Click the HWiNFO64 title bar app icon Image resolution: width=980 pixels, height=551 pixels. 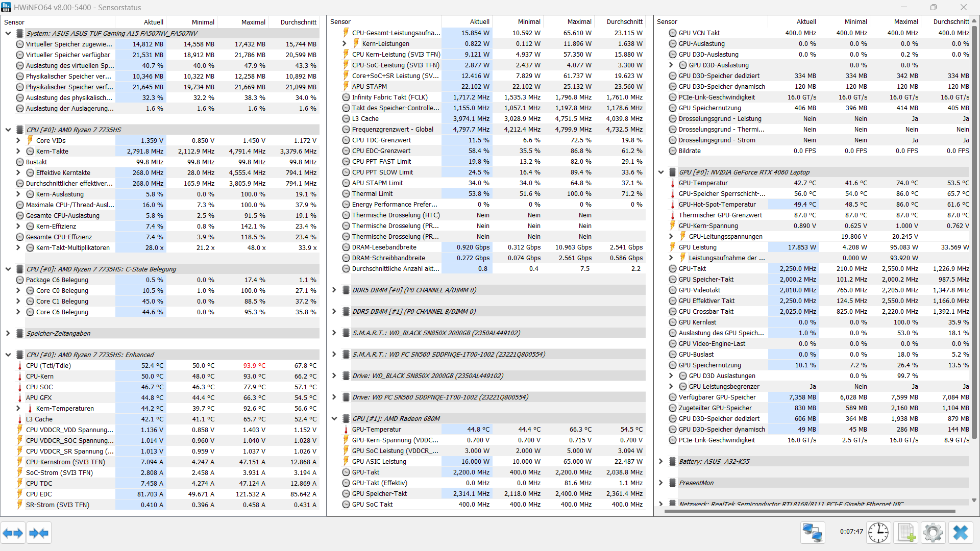pyautogui.click(x=6, y=7)
